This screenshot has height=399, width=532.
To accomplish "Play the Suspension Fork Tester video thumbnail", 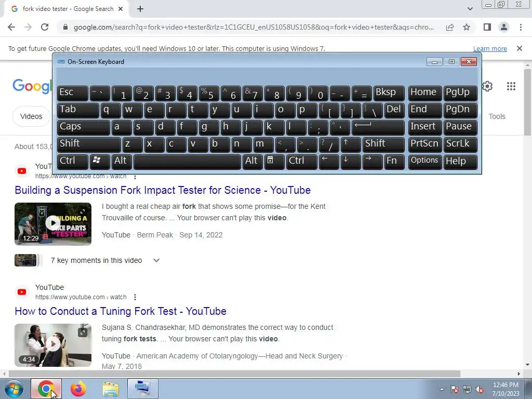I will 53,224.
